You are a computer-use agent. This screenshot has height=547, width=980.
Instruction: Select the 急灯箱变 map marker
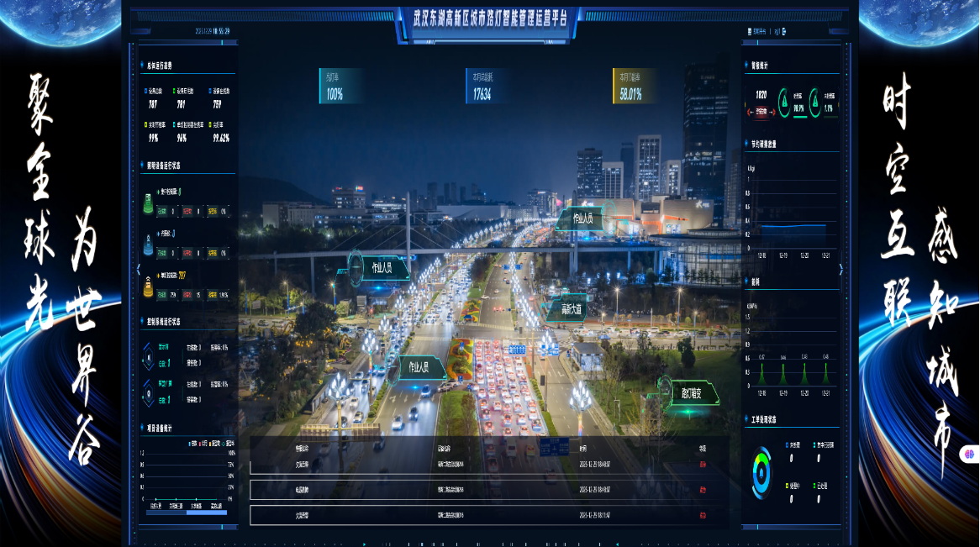click(692, 392)
